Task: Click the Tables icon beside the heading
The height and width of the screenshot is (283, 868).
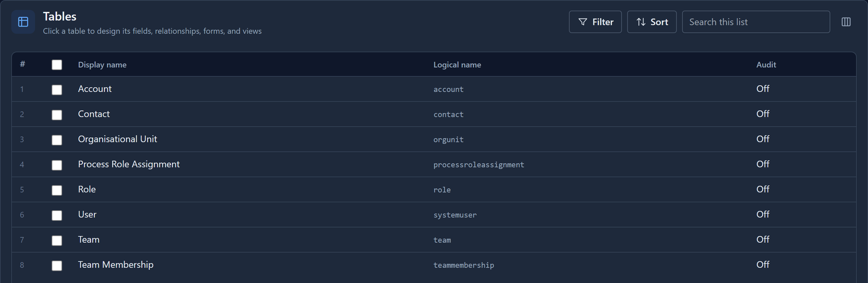Action: point(23,22)
